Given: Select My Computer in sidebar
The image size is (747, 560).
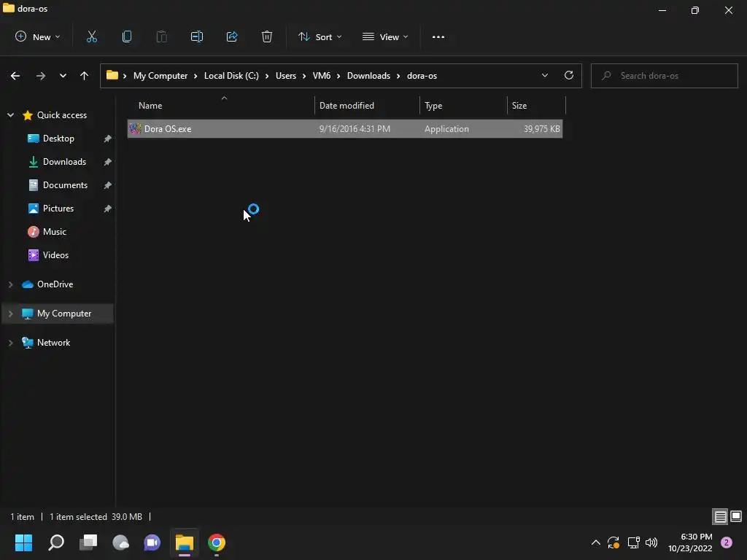Looking at the screenshot, I should [64, 314].
